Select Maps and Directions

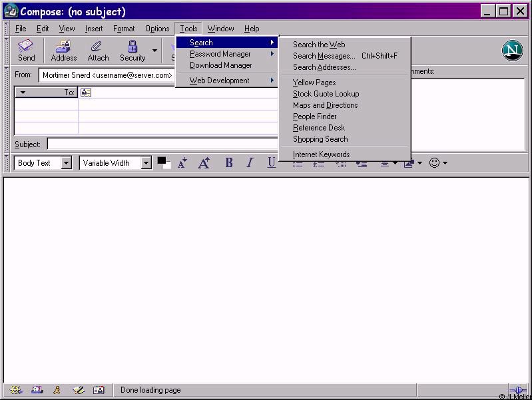[x=345, y=105]
